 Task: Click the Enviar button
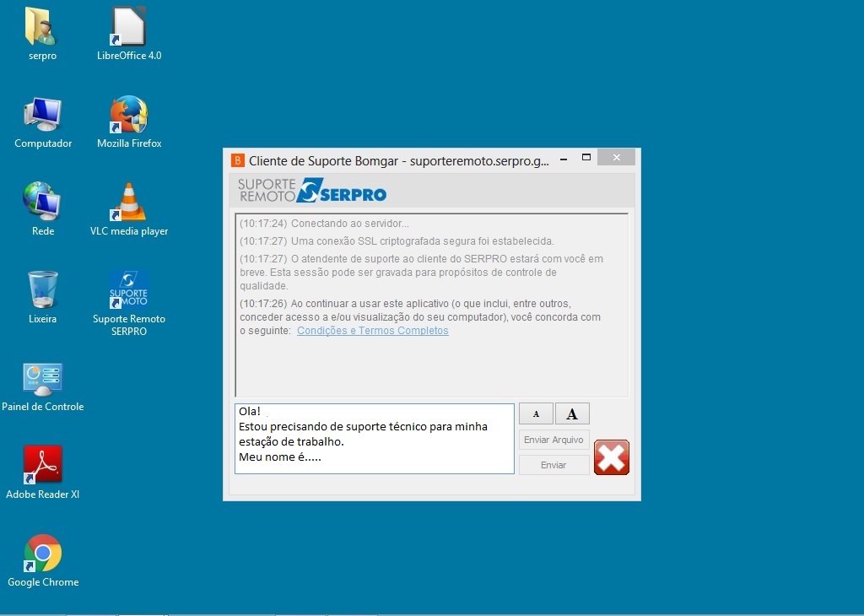pyautogui.click(x=553, y=465)
